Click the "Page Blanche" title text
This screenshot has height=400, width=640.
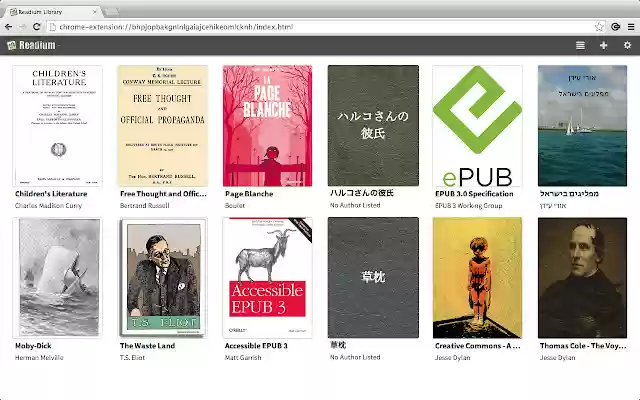pyautogui.click(x=249, y=194)
